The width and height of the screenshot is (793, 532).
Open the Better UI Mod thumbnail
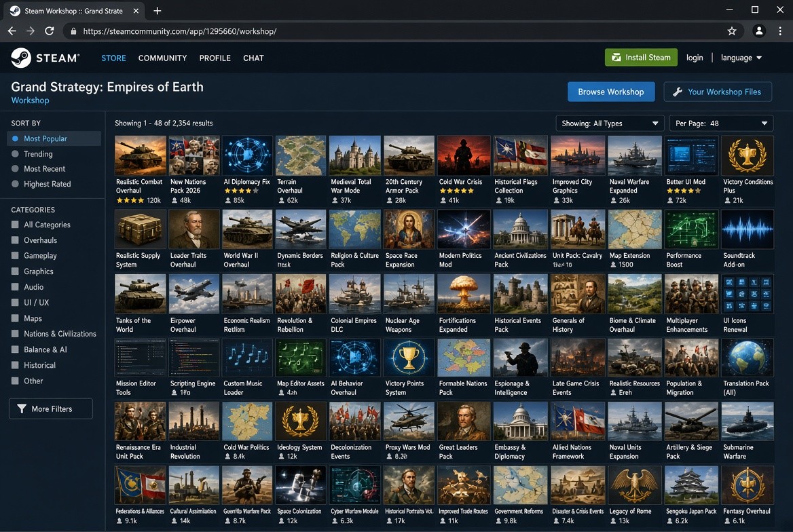click(691, 155)
